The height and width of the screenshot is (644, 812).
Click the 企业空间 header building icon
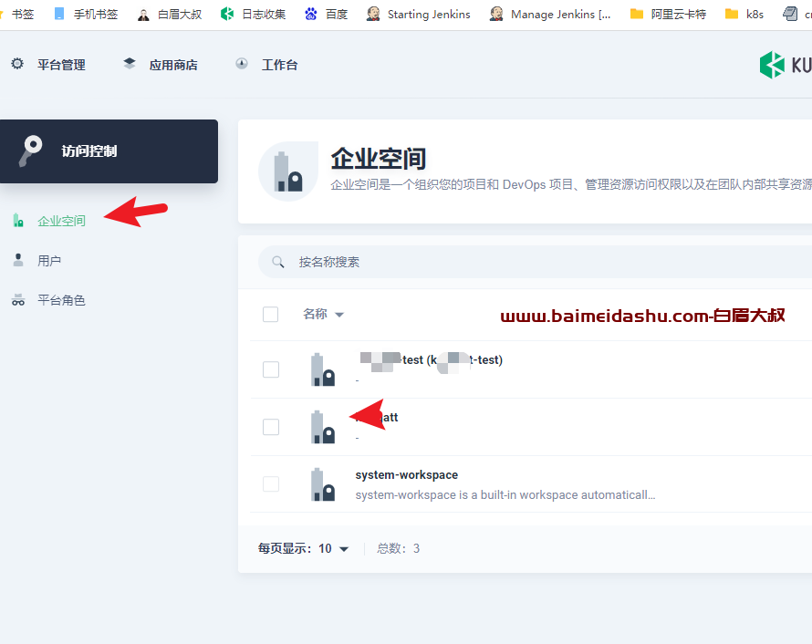pyautogui.click(x=288, y=171)
